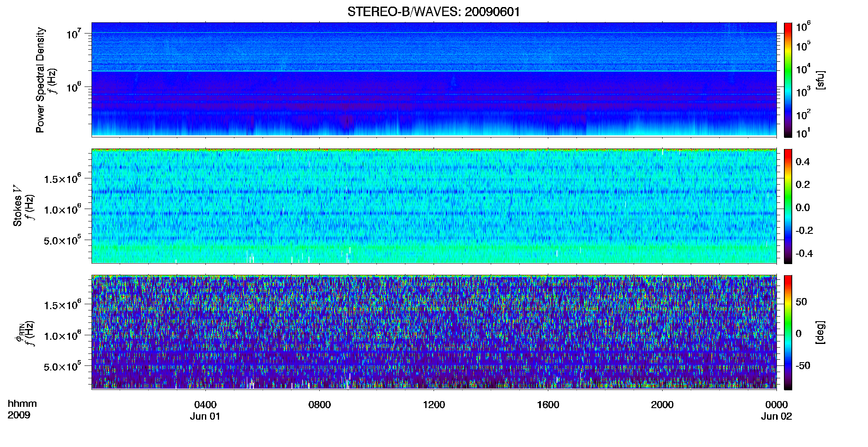Click the -0.4 tick on Stokes colorbar

(x=804, y=253)
